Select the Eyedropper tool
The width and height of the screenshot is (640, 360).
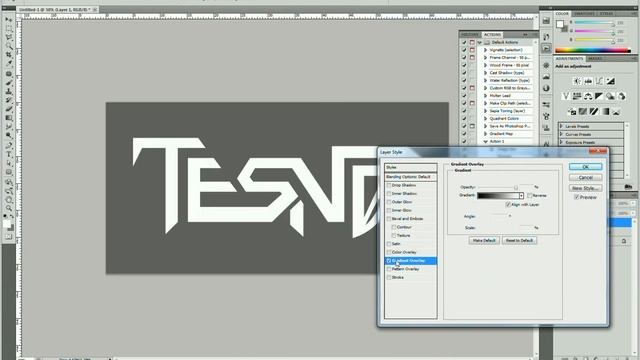[x=9, y=64]
